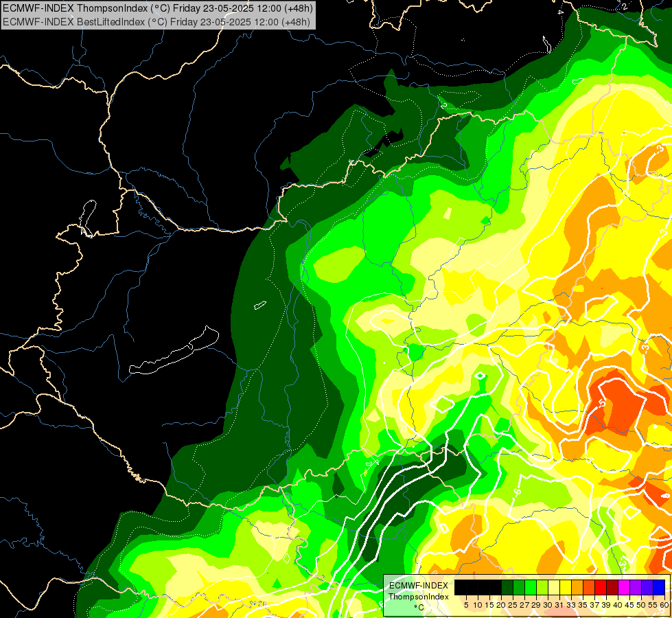672x618 pixels.
Task: Click legend tick value 30
Action: (548, 605)
